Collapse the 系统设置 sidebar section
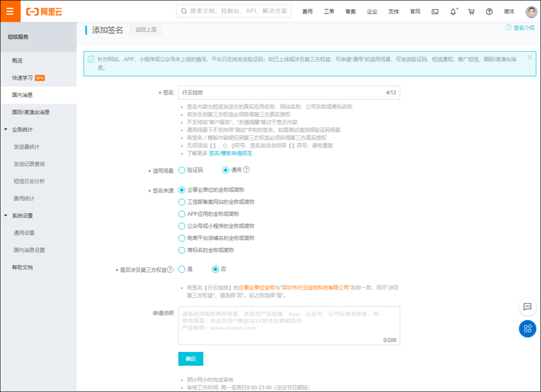Image resolution: width=541 pixels, height=392 pixels. pos(6,215)
